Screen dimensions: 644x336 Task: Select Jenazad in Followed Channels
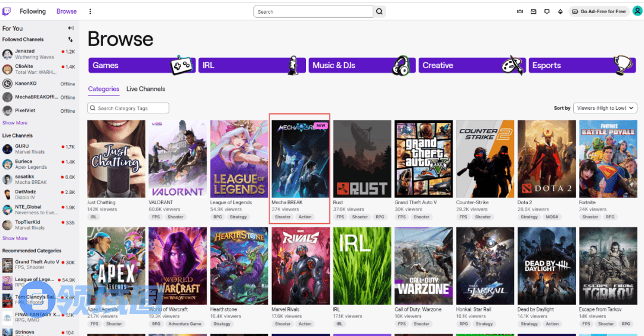coord(25,52)
